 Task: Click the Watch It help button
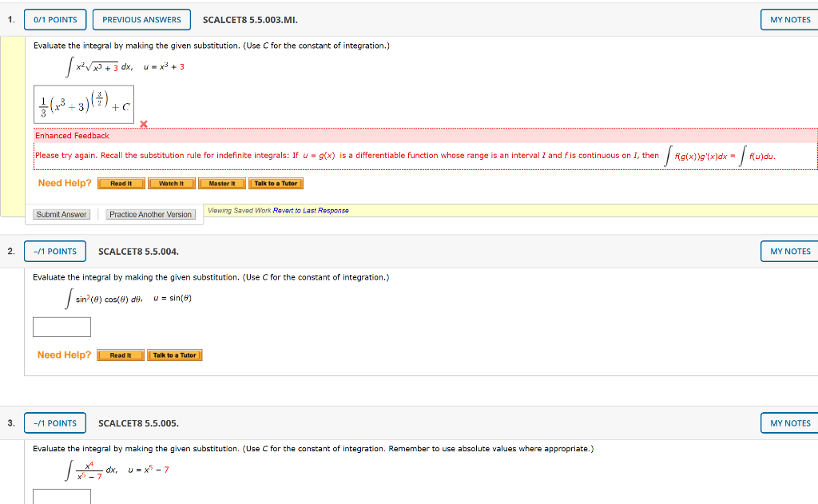click(x=171, y=183)
